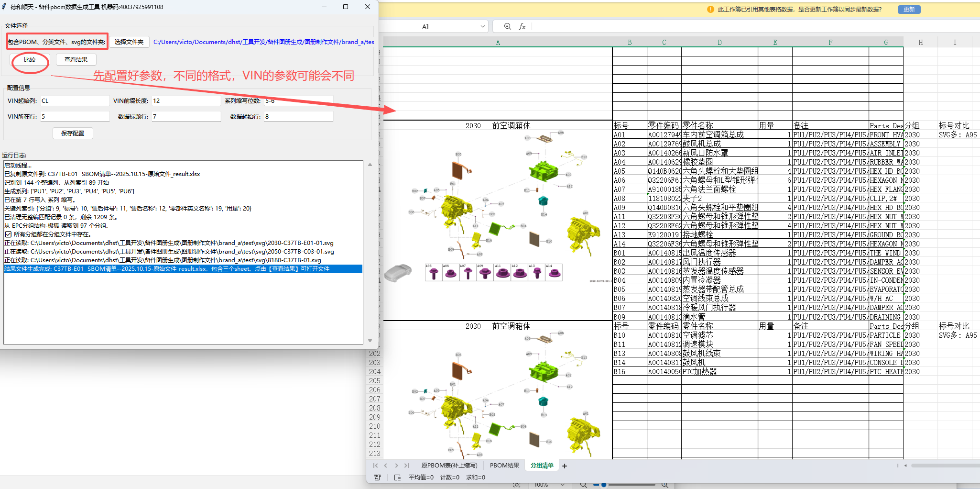Click the fx insert function icon
980x489 pixels.
coord(522,27)
